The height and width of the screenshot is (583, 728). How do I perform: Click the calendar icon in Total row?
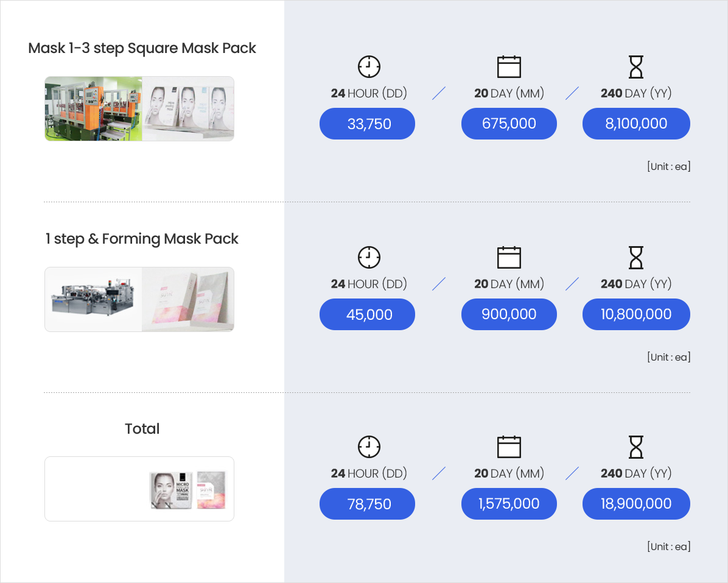[509, 447]
